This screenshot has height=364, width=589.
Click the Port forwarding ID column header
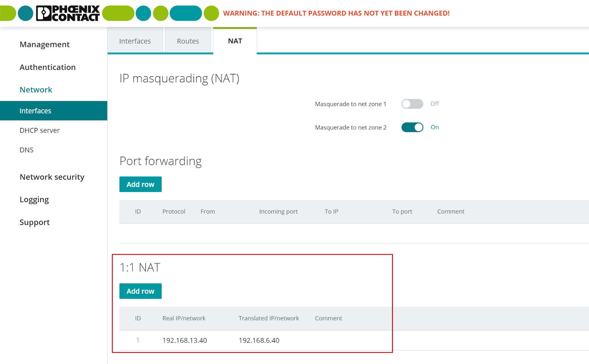(x=138, y=211)
